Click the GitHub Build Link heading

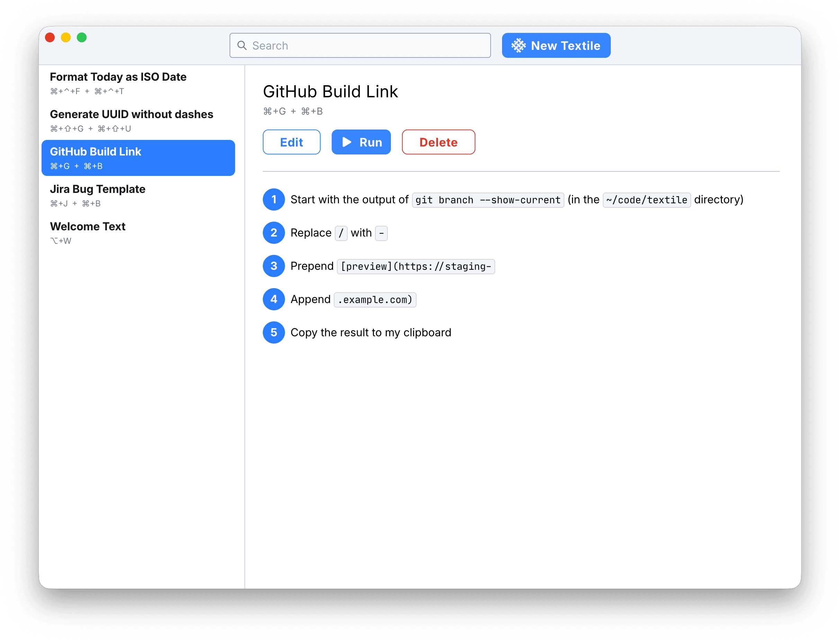coord(330,91)
